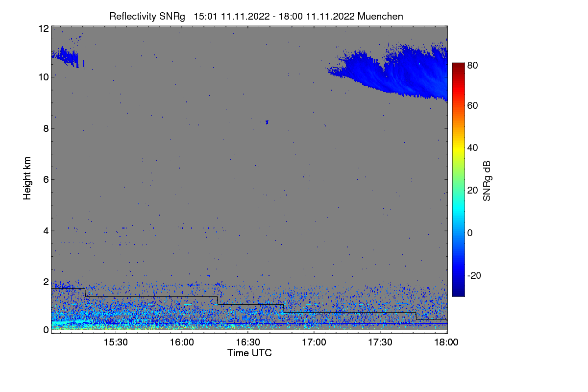Click the time tick label '18:00'
The width and height of the screenshot is (588, 392).
coord(446,343)
